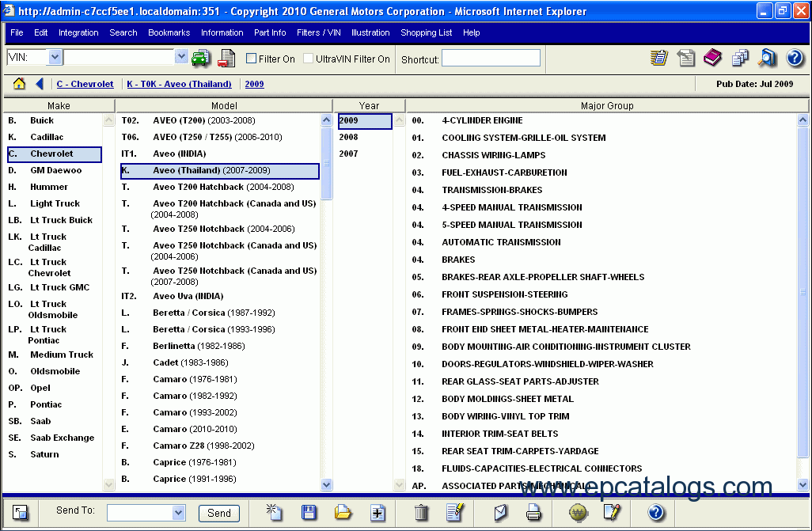The height and width of the screenshot is (531, 812).
Task: Expand the VIN entry combo box arrow
Action: pos(180,57)
